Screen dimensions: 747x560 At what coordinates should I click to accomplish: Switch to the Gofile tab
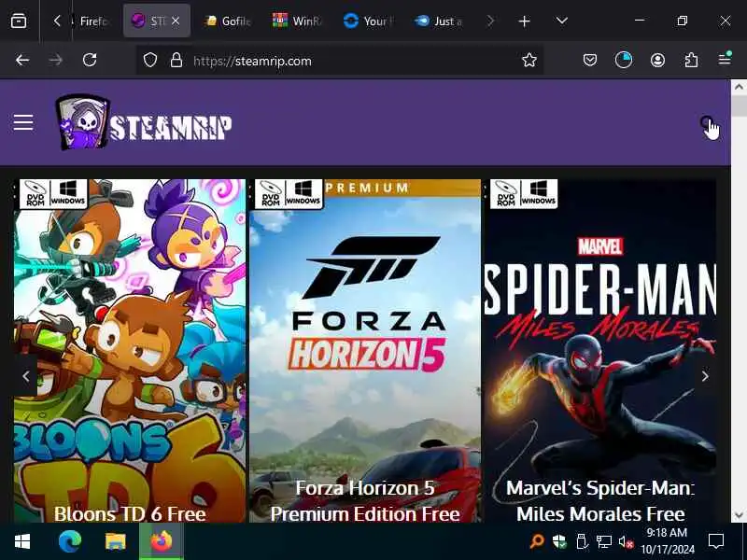pyautogui.click(x=228, y=21)
